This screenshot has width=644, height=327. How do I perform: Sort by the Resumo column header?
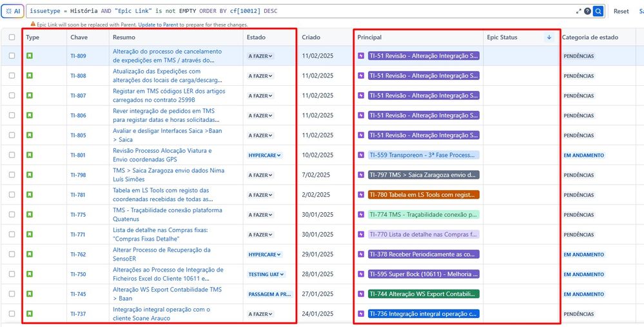pos(124,37)
